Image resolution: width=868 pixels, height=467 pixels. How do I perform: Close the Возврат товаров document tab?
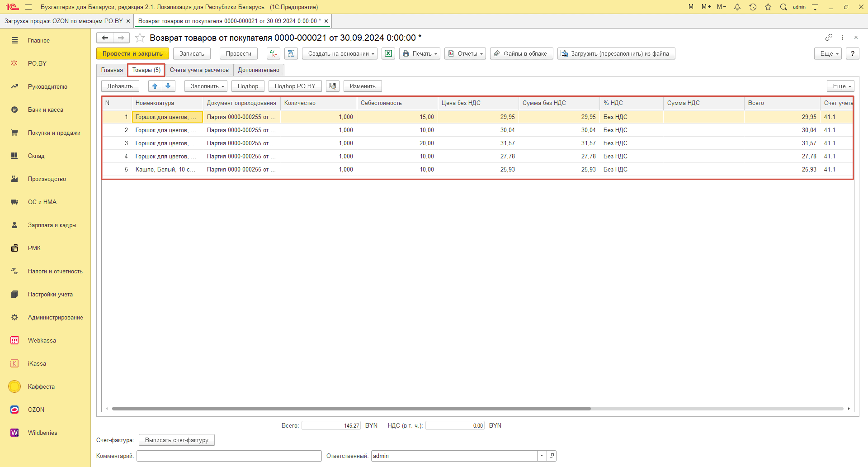(326, 21)
